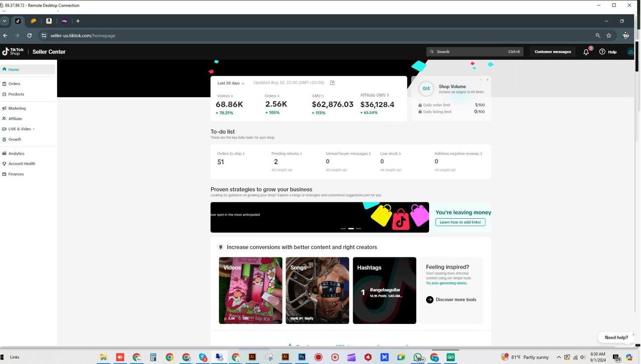Switch to the TikTok browser tab
The width and height of the screenshot is (641, 364).
[x=18, y=21]
